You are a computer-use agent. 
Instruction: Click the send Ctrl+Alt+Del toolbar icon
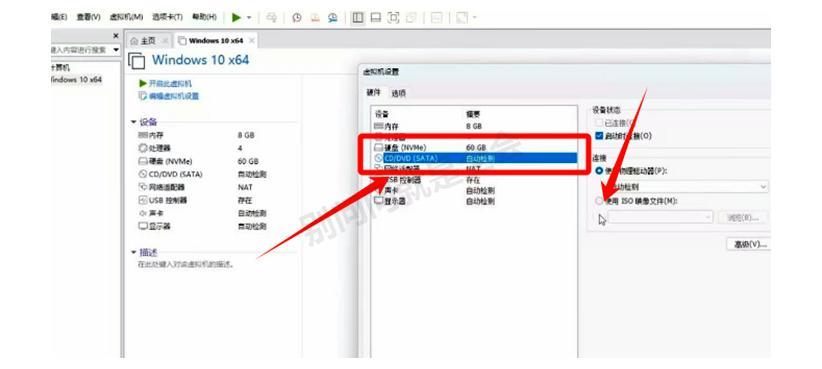[x=271, y=18]
